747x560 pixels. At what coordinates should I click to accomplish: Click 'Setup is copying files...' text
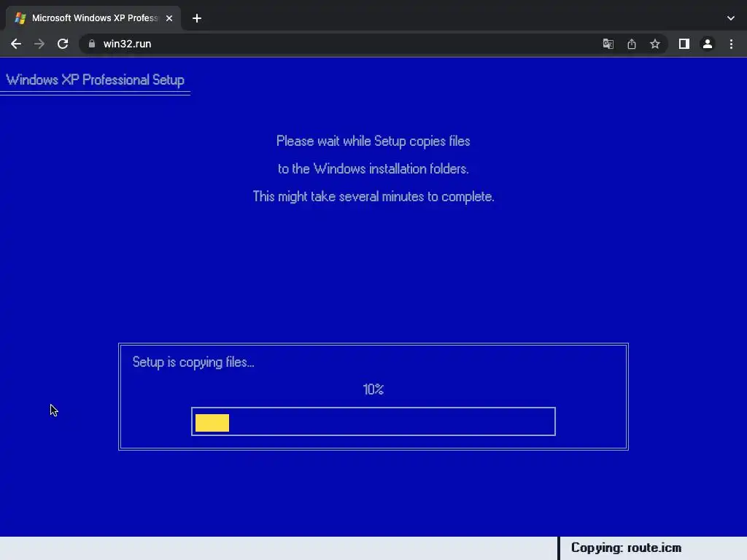(x=193, y=362)
